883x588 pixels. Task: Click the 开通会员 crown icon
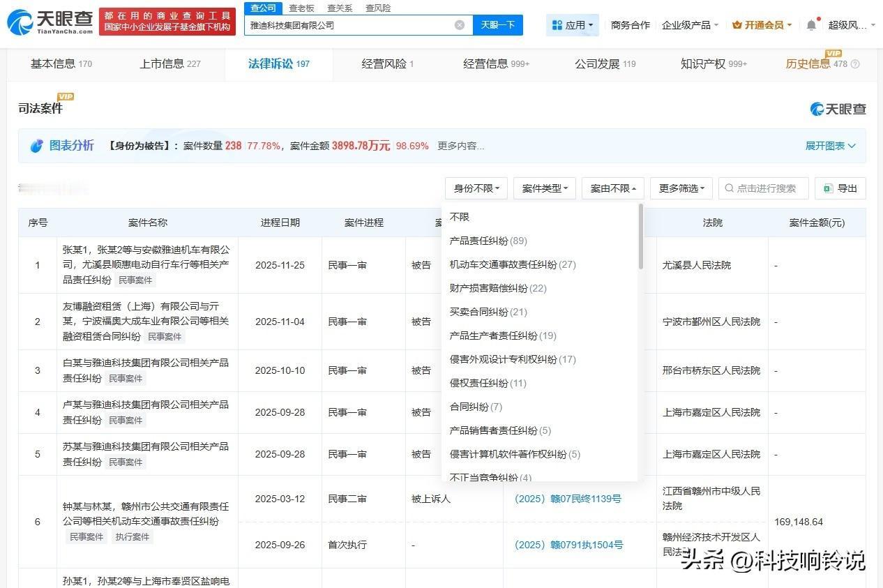(737, 25)
